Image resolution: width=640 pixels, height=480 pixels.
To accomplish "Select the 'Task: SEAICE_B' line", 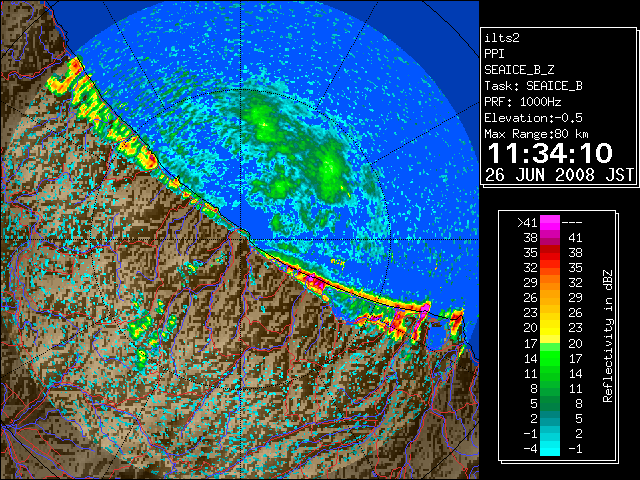I will [533, 86].
